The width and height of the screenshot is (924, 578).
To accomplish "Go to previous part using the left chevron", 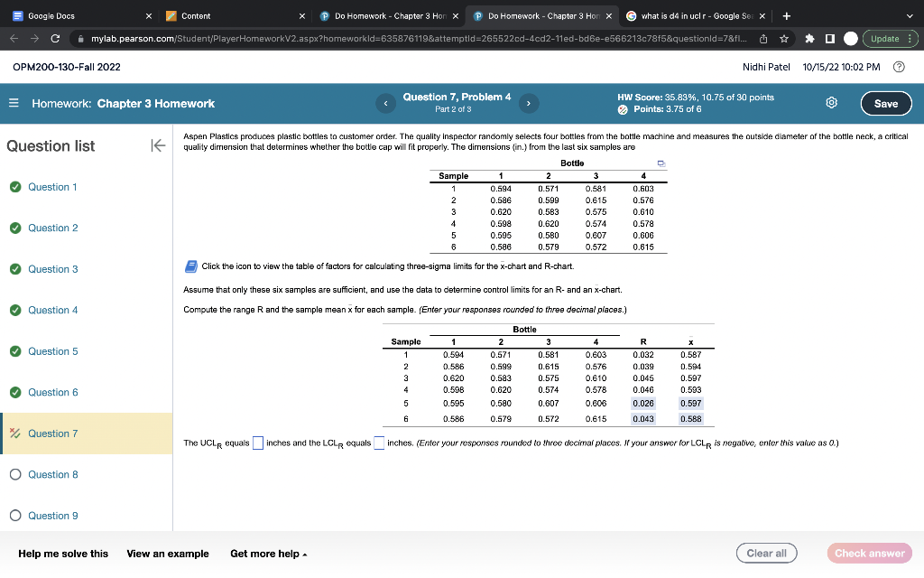I will pyautogui.click(x=385, y=103).
